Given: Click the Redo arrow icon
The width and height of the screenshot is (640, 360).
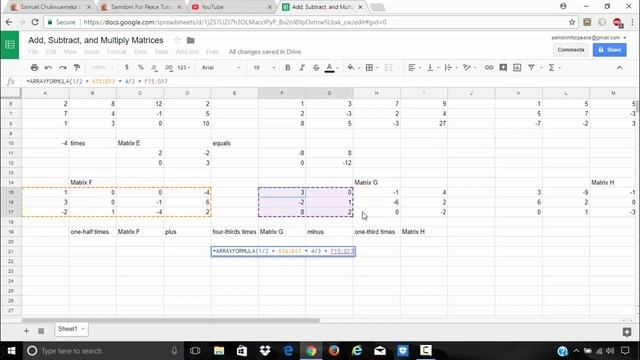Looking at the screenshot, I should [62, 67].
